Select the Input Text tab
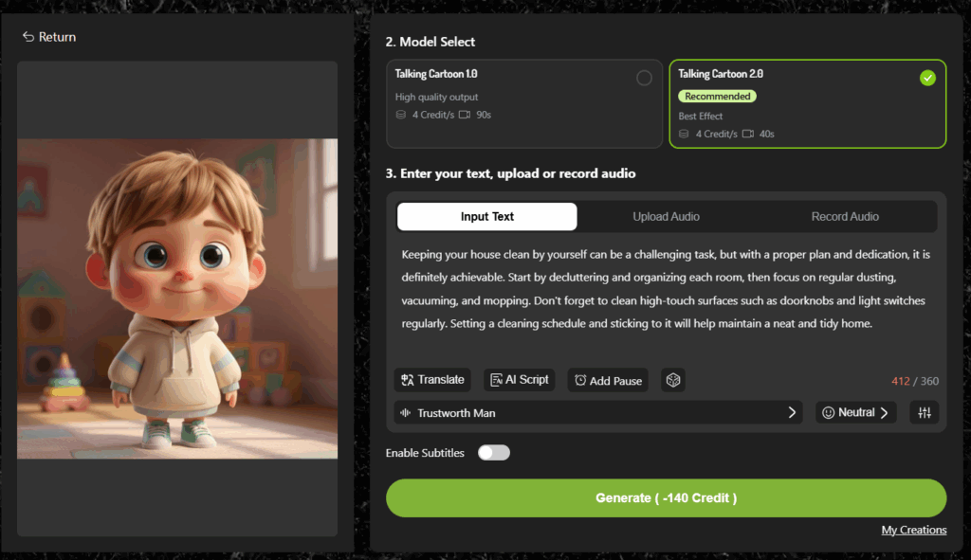 tap(486, 217)
